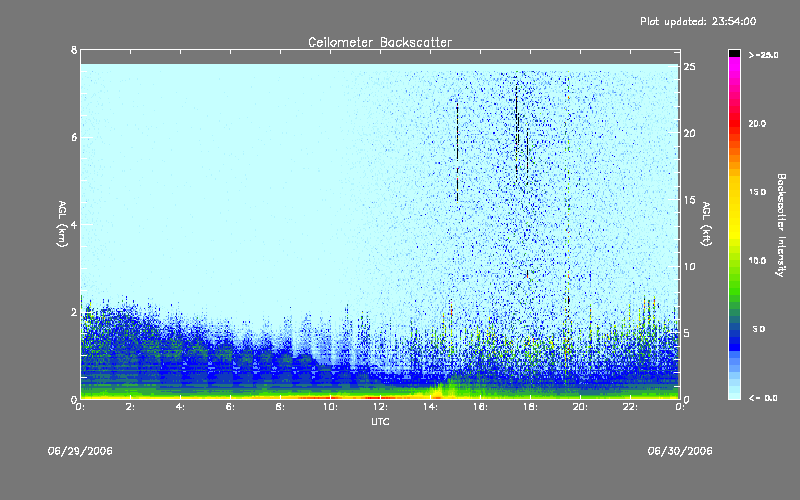The height and width of the screenshot is (500, 800).
Task: Click the '10.0' colorbar tick label
Action: 757,261
